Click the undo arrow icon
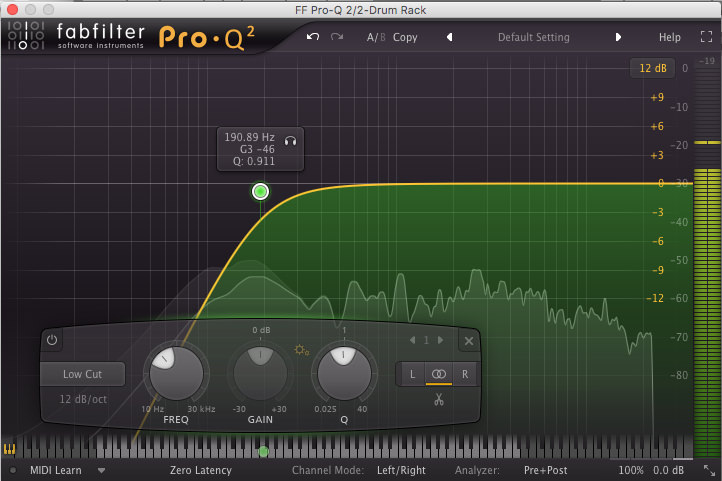Screen dimensions: 722x481 [x=313, y=37]
